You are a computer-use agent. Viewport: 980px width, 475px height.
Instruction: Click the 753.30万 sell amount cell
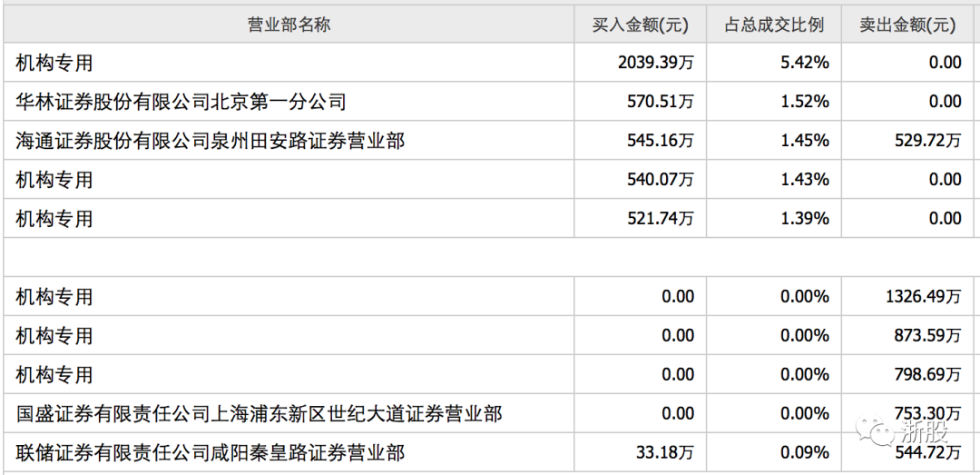pyautogui.click(x=927, y=414)
